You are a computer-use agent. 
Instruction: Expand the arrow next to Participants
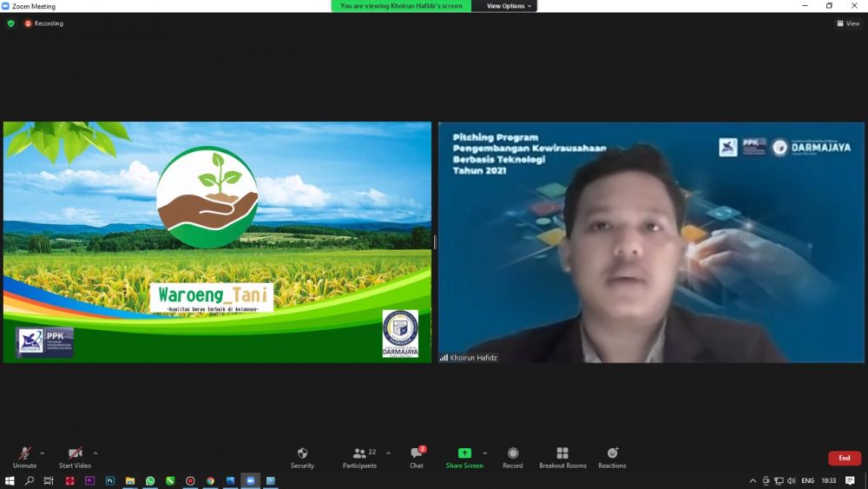pos(388,453)
